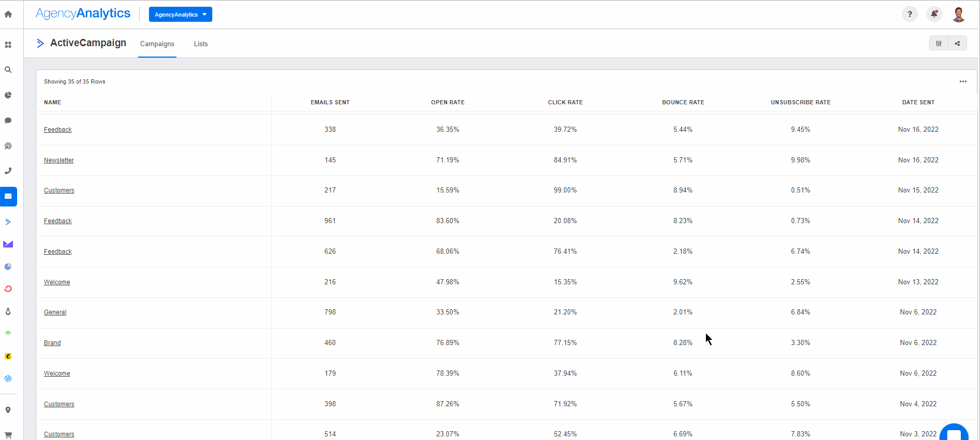The image size is (980, 440).
Task: Open the search icon in left sidebar
Action: pyautogui.click(x=8, y=70)
